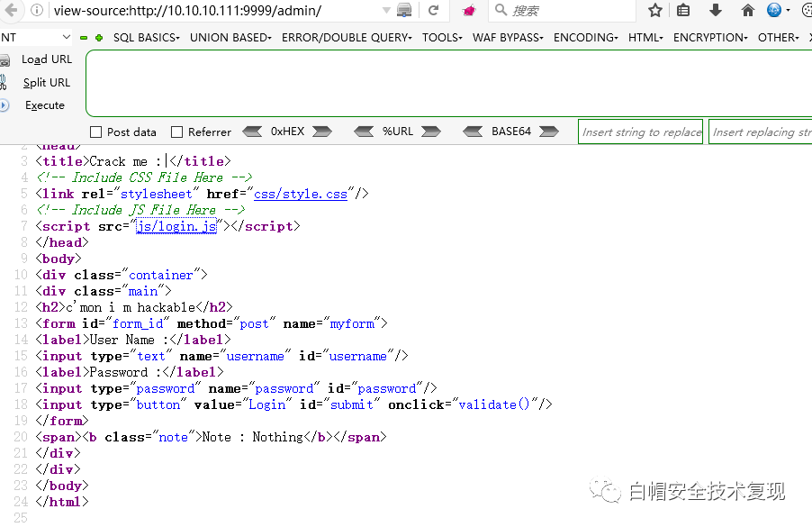The width and height of the screenshot is (812, 527).
Task: Click the red extension icon beside search box
Action: [x=469, y=10]
